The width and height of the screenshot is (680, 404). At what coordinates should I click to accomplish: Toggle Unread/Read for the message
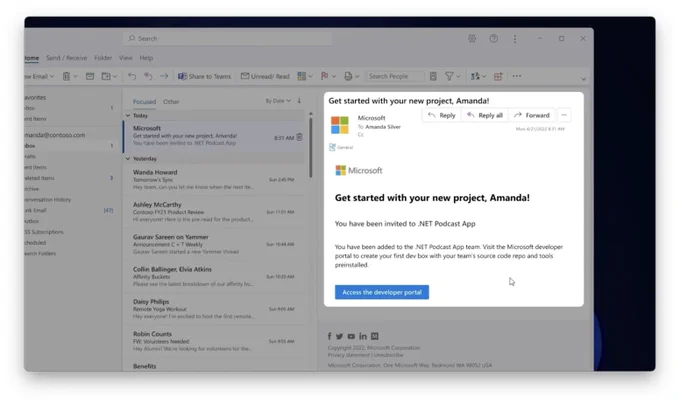pos(265,76)
